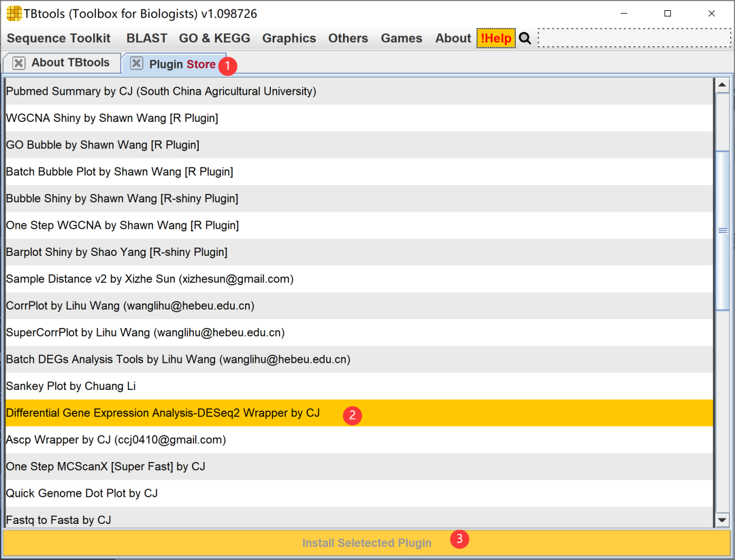Click the plugin list scrollbar thumb
Screen dimensions: 735x560
coord(723,231)
